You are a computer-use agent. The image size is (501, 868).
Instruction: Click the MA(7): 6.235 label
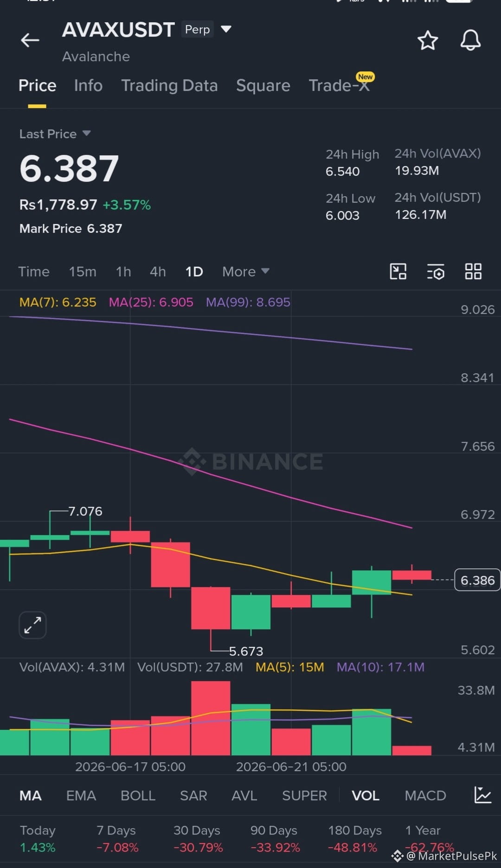(58, 302)
